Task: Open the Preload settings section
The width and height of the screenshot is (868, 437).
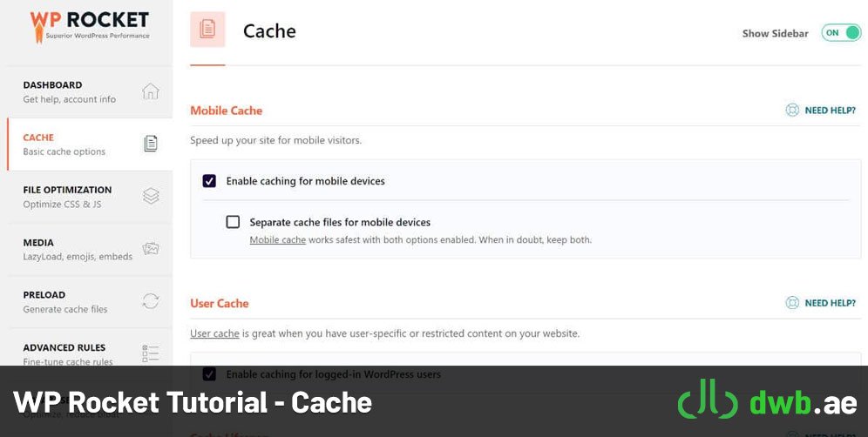Action: [91, 302]
